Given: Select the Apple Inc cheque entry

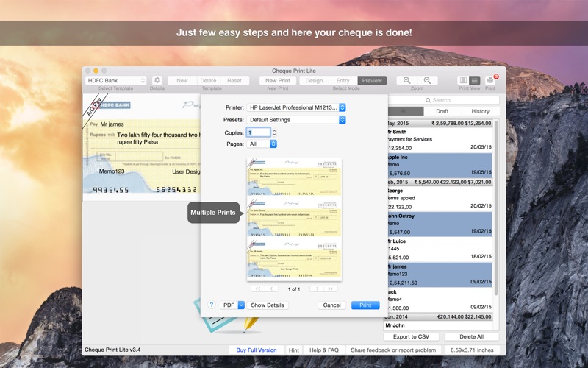Looking at the screenshot, I should pyautogui.click(x=438, y=165).
